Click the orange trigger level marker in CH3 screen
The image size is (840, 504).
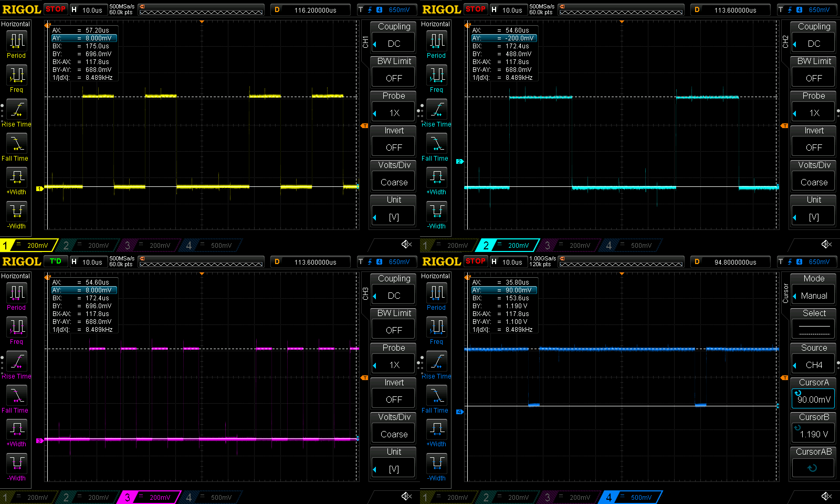click(365, 377)
